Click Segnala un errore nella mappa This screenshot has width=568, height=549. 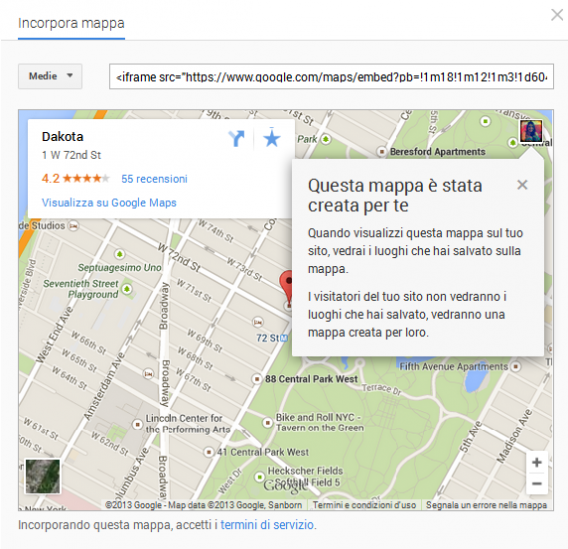[486, 505]
